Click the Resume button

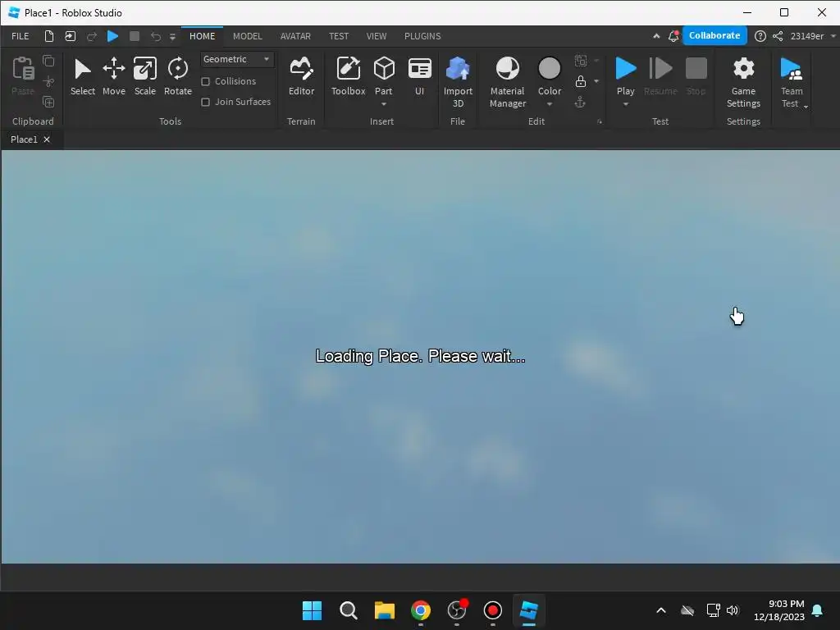[660, 76]
